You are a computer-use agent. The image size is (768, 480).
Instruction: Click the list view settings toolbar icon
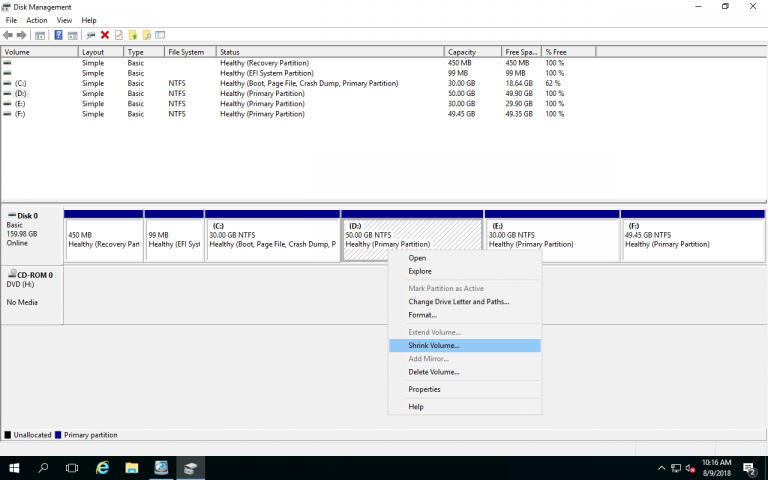[160, 35]
